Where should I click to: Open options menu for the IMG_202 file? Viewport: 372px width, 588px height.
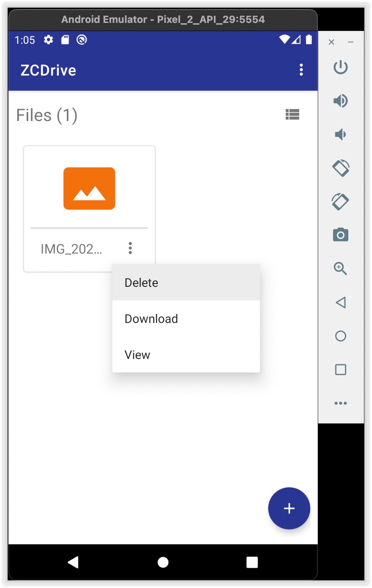130,248
